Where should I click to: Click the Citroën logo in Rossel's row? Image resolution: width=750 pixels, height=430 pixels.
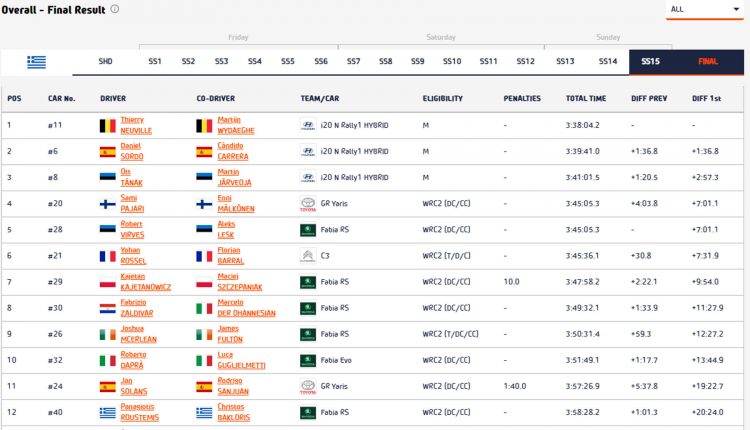pos(308,255)
